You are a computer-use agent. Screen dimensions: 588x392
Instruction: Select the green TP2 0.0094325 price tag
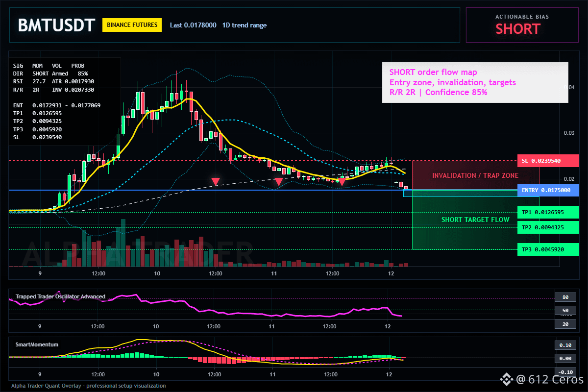coord(548,227)
